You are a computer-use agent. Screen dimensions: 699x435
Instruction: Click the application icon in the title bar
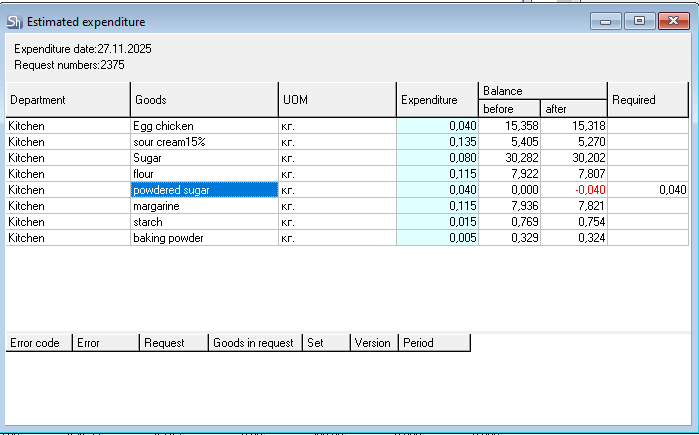coord(14,21)
